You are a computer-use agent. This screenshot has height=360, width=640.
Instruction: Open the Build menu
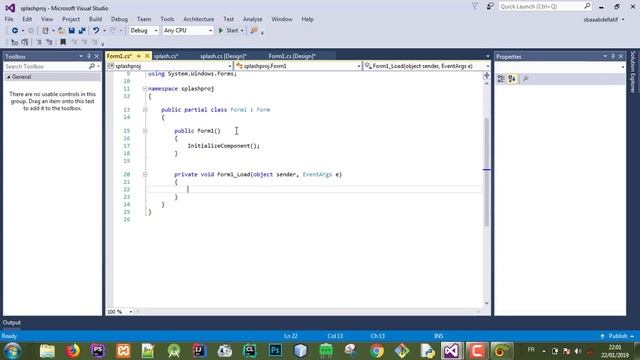(95, 19)
